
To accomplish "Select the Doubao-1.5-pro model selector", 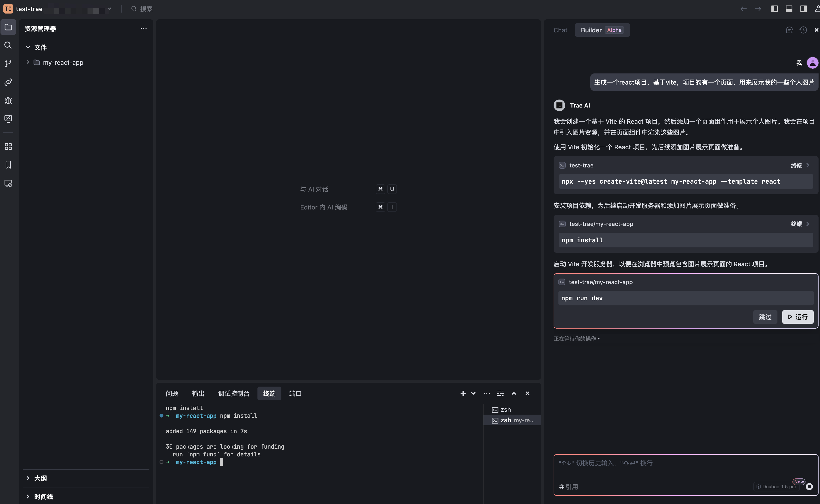I will (x=776, y=486).
